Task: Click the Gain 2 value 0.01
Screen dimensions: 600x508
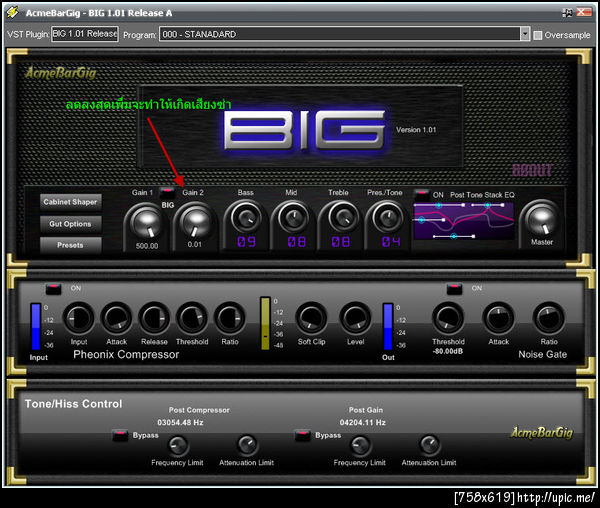Action: (194, 244)
